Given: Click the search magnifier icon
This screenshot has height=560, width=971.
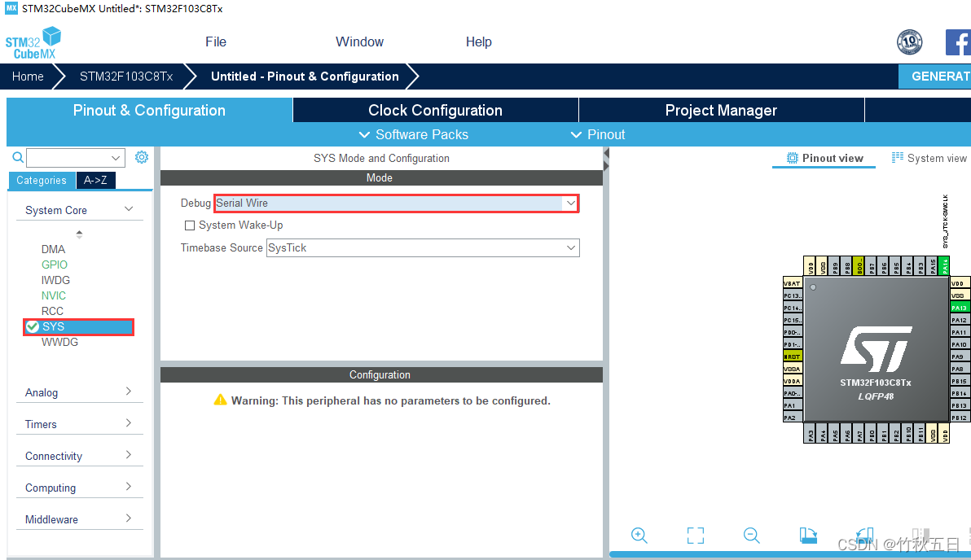Looking at the screenshot, I should click(18, 158).
